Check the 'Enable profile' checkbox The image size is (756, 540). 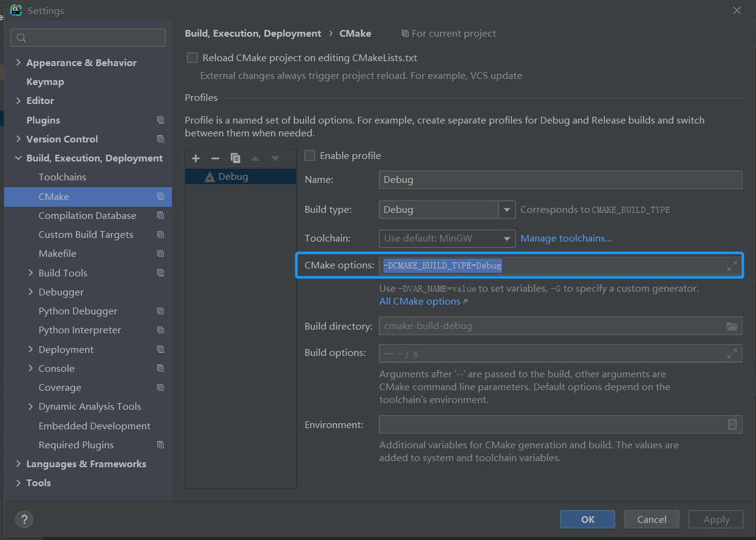coord(309,155)
